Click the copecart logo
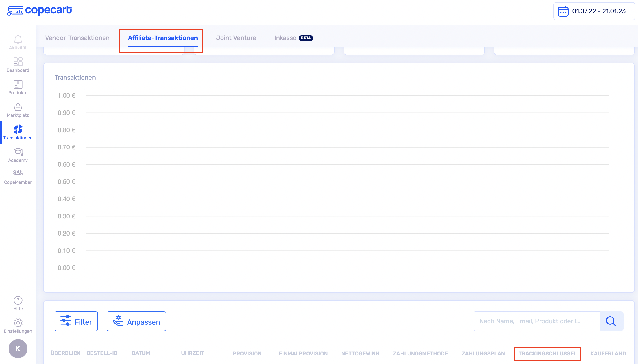This screenshot has width=638, height=364. (x=40, y=10)
